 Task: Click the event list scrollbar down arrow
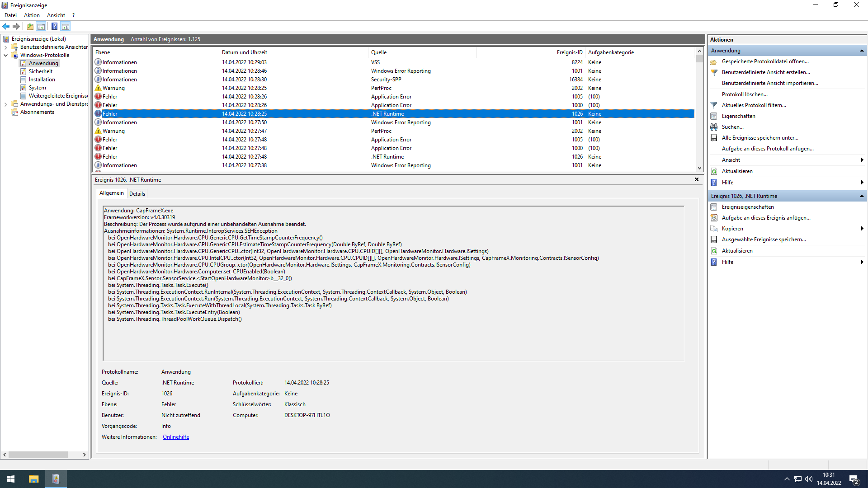[699, 168]
